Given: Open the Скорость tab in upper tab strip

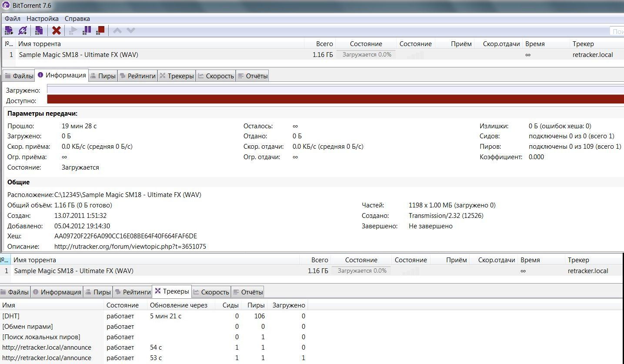Looking at the screenshot, I should (216, 76).
